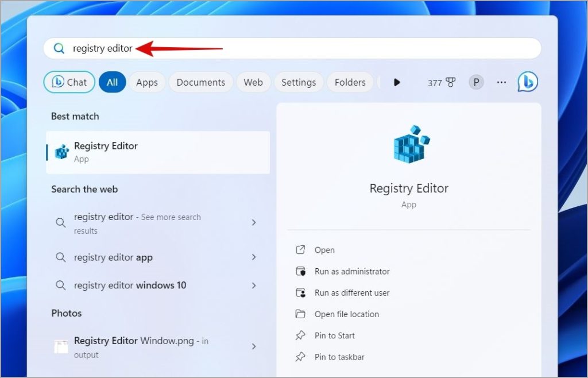Open Registry Editor best match result
Viewport: 588px width, 378px height.
pos(158,152)
